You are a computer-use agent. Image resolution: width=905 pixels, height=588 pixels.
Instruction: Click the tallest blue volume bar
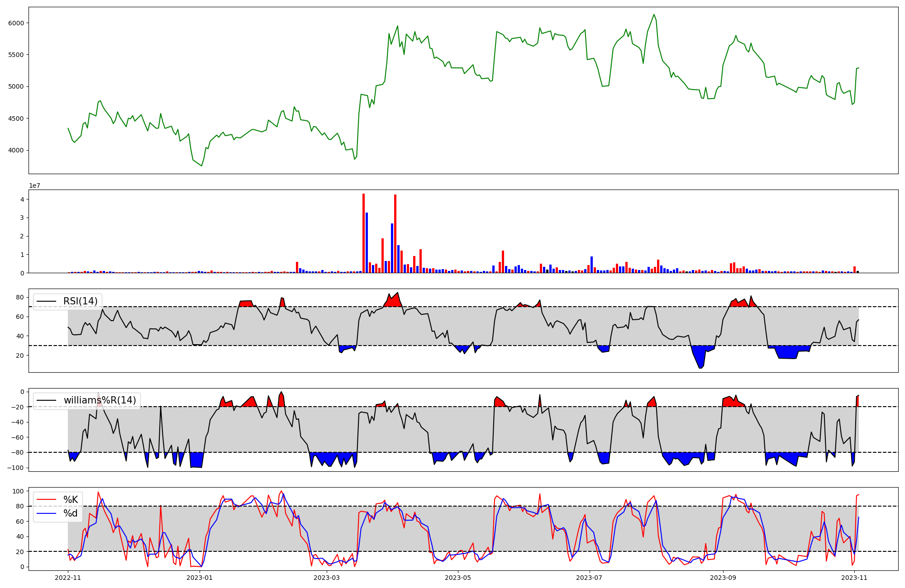(x=367, y=242)
